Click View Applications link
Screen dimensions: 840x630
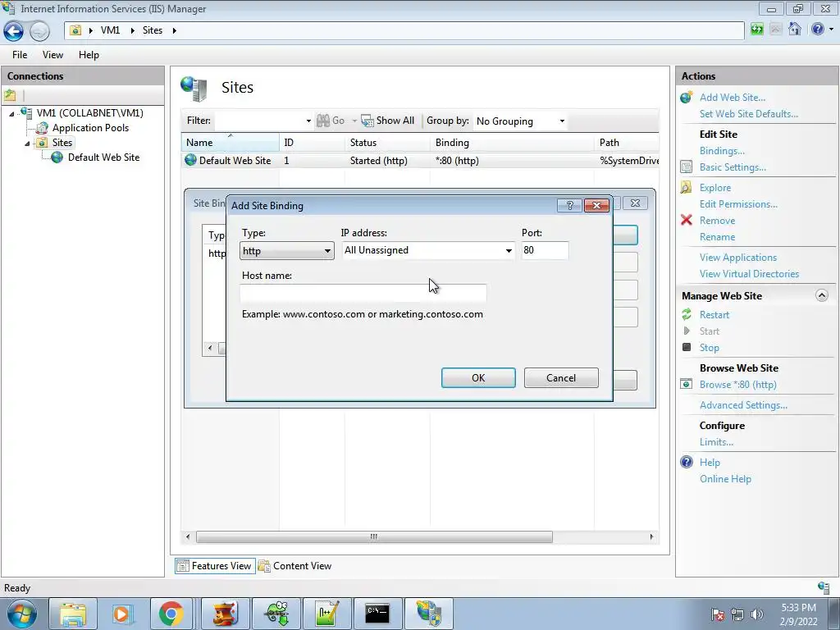[737, 258]
